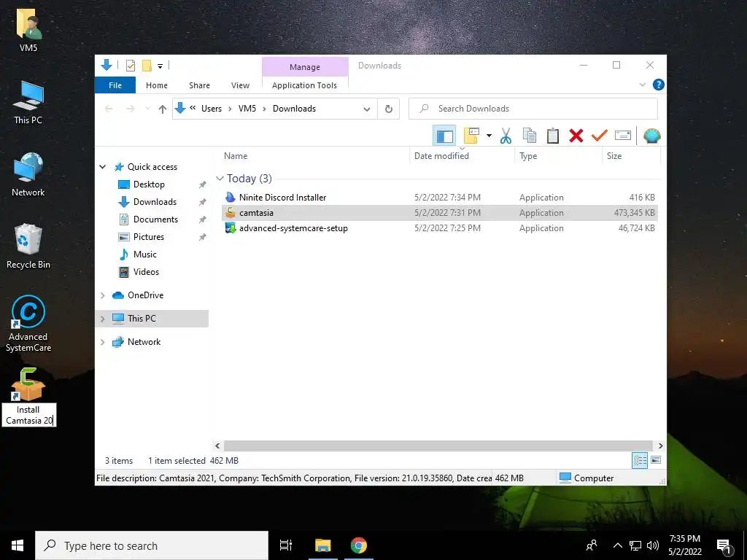Screen dimensions: 747x560
Task: Open the Action Center notifications icon
Action: click(724, 546)
